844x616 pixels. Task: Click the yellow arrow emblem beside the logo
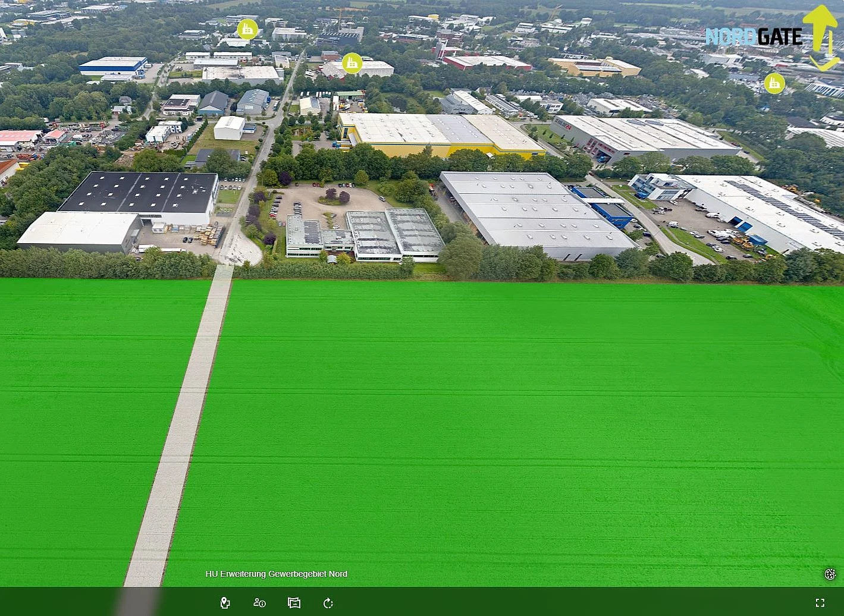821,37
